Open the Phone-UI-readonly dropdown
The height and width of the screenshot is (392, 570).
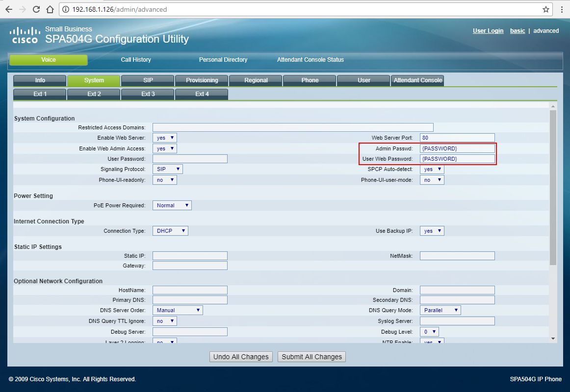165,180
